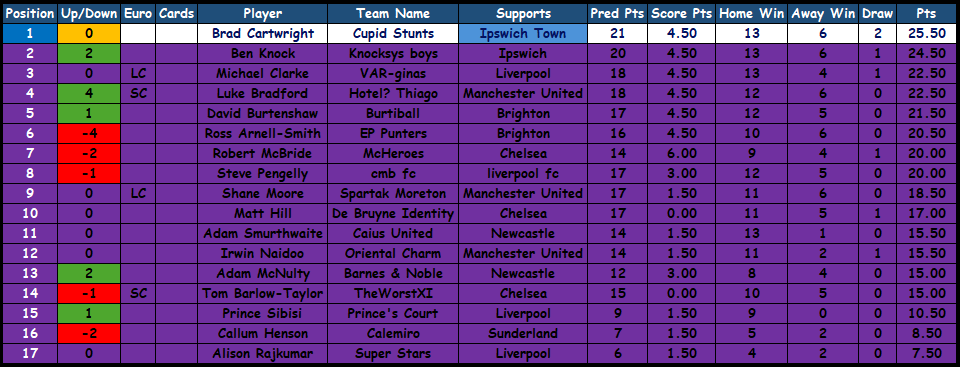Image resolution: width=960 pixels, height=367 pixels.
Task: Select Robert McBride's 6.00 score points
Action: pyautogui.click(x=681, y=153)
